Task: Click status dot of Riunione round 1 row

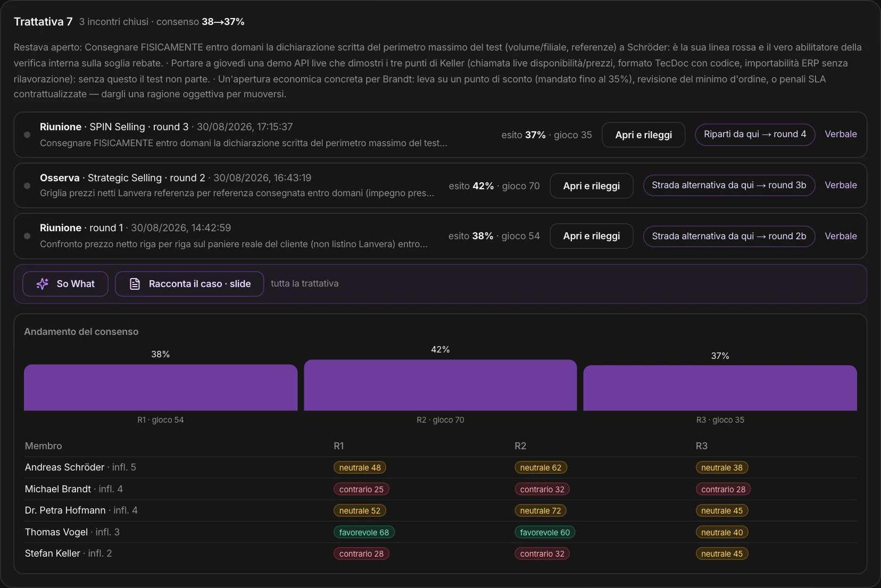Action: (27, 236)
